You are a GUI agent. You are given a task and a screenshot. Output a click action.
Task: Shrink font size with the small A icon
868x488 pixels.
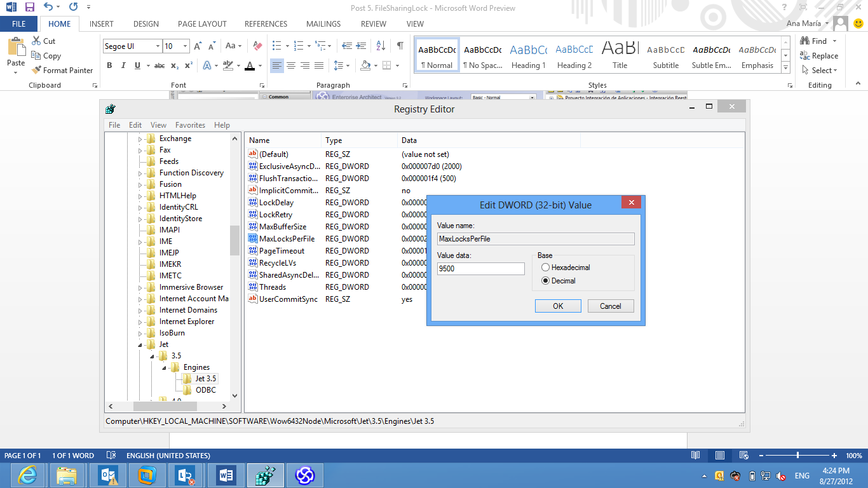212,46
